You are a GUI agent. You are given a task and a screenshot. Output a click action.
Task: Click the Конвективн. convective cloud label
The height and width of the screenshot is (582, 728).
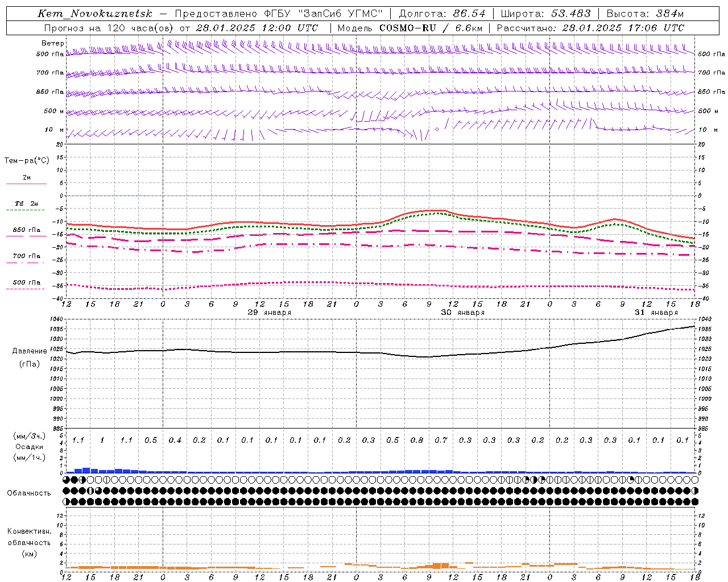(x=30, y=531)
